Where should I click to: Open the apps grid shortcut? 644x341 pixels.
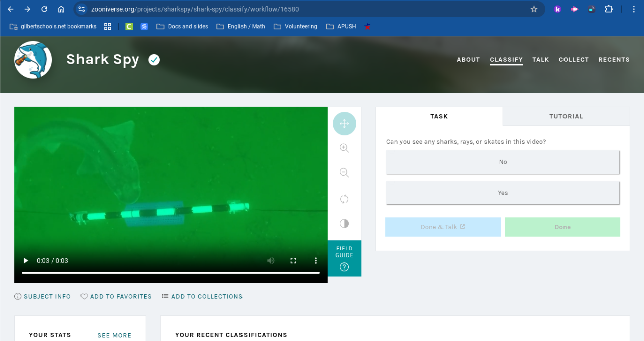pyautogui.click(x=108, y=26)
